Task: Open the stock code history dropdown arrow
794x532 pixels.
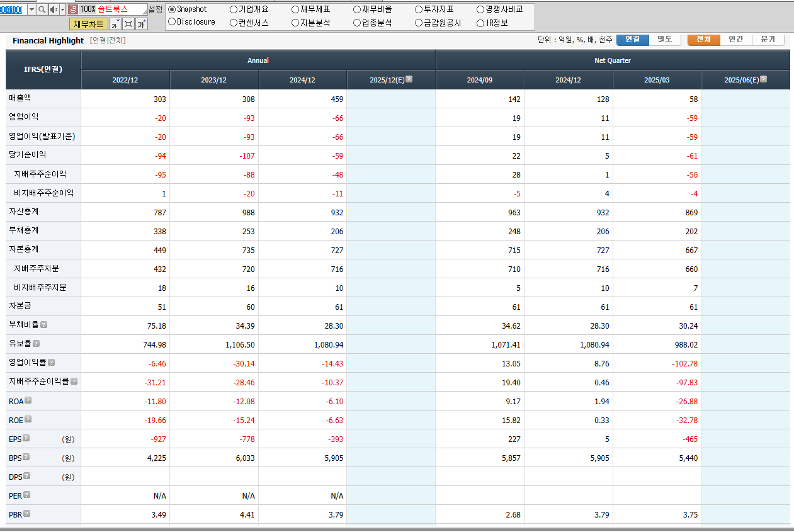Action: (x=30, y=9)
